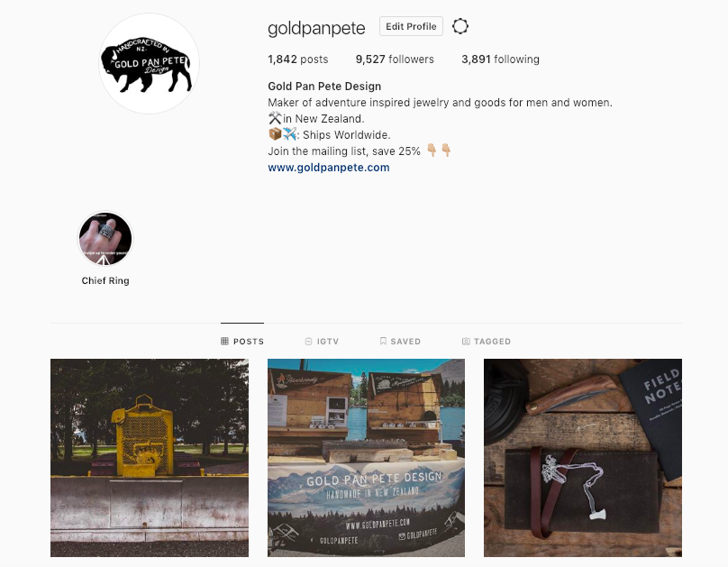Image resolution: width=728 pixels, height=567 pixels.
Task: Click the IGTV icon
Action: pyautogui.click(x=308, y=342)
